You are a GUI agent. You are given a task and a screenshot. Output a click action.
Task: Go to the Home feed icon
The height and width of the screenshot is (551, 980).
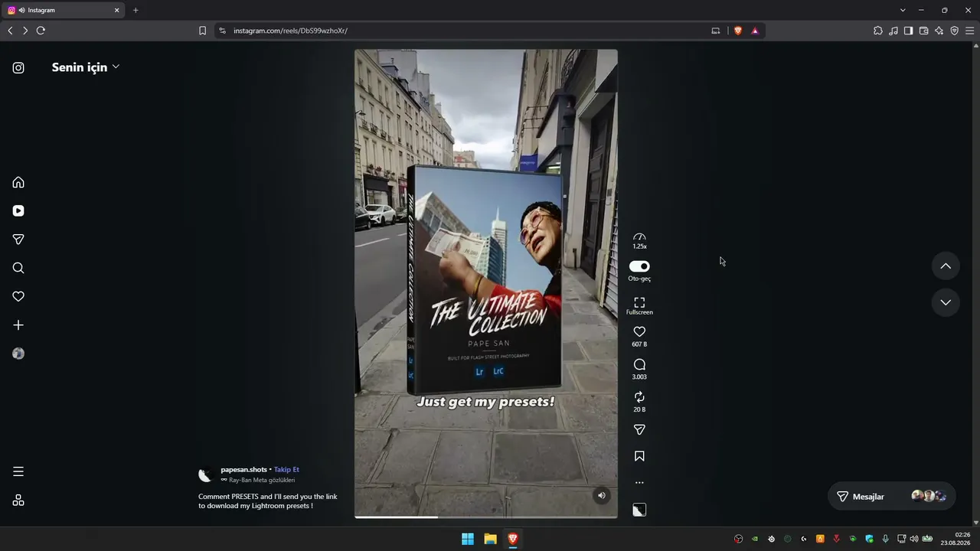coord(18,182)
